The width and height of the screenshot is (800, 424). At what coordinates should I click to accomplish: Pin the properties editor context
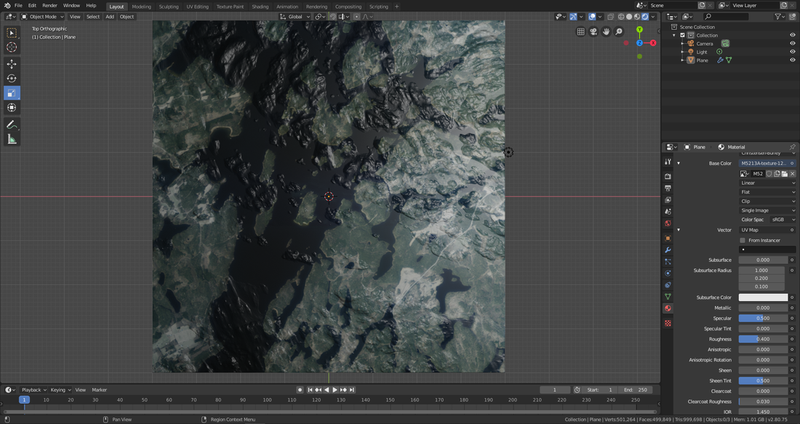pyautogui.click(x=792, y=147)
